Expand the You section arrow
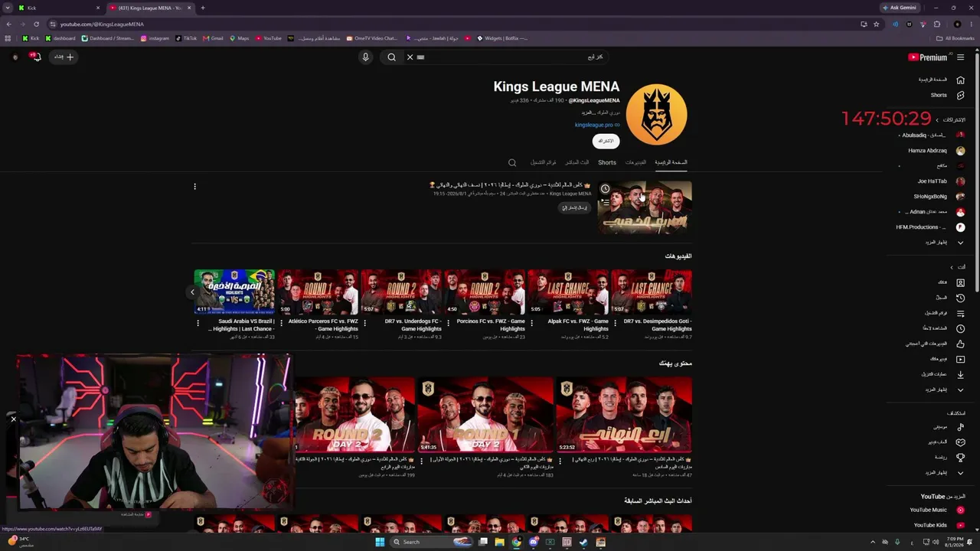This screenshot has height=551, width=980. 952,267
